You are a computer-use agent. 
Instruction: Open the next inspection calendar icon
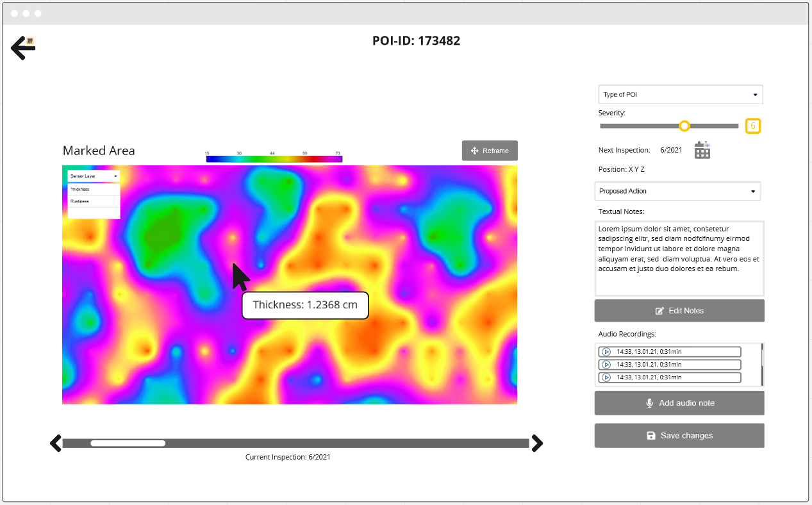[x=702, y=150]
